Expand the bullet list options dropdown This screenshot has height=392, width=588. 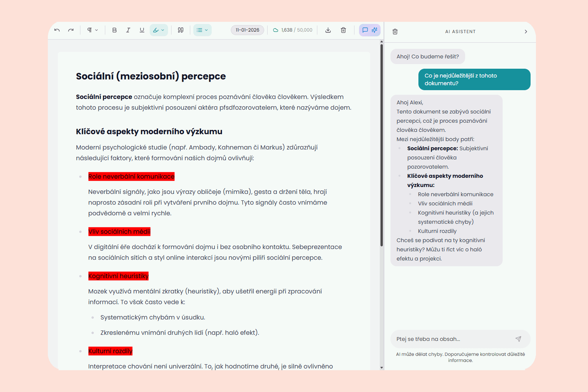coord(202,30)
